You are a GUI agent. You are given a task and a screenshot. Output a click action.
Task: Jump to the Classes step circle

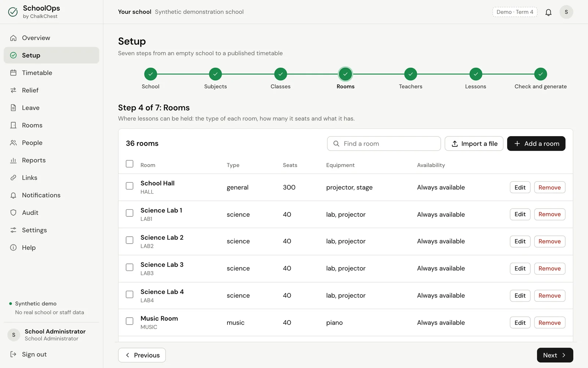point(280,74)
